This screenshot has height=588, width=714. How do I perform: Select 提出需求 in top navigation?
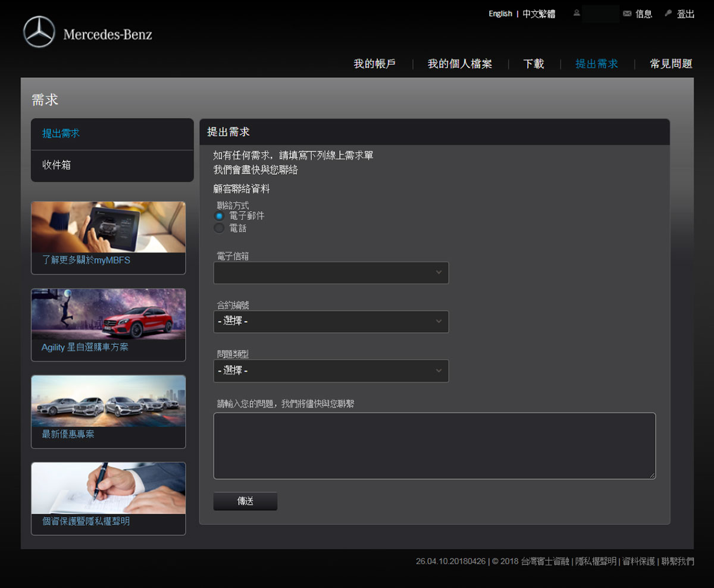pos(597,64)
